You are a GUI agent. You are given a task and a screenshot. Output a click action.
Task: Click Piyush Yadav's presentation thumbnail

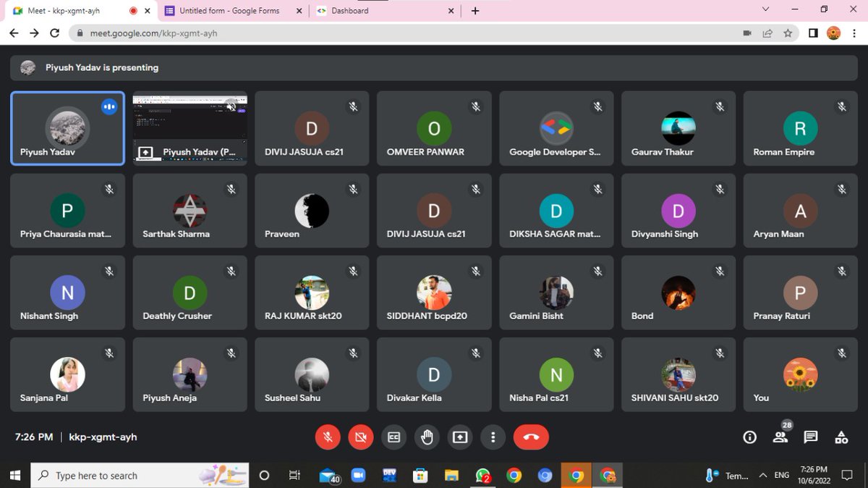tap(190, 127)
